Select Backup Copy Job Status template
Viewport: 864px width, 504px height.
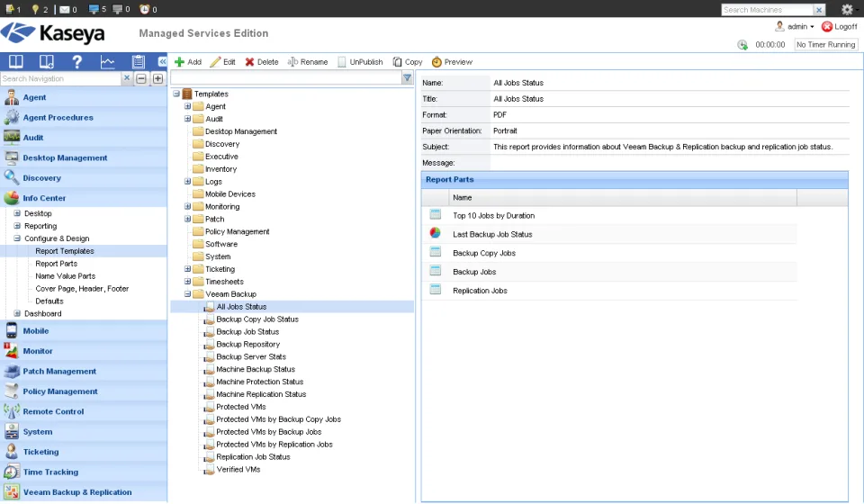257,319
